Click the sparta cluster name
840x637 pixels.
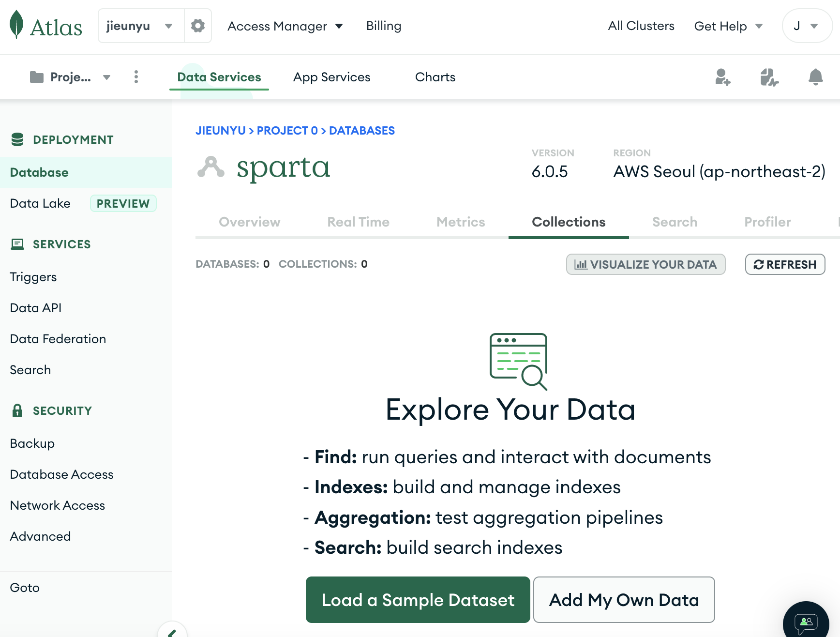(x=284, y=167)
